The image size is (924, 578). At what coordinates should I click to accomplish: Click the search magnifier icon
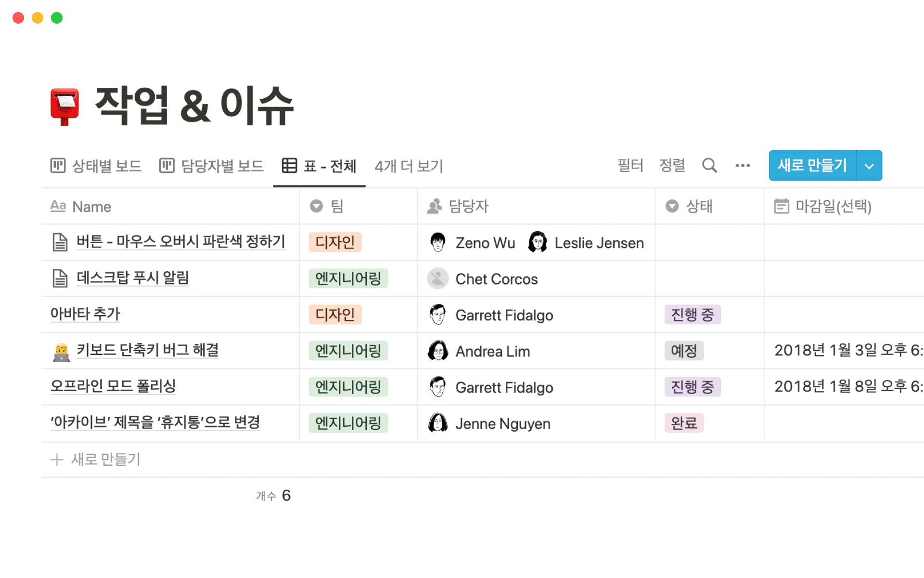point(709,165)
